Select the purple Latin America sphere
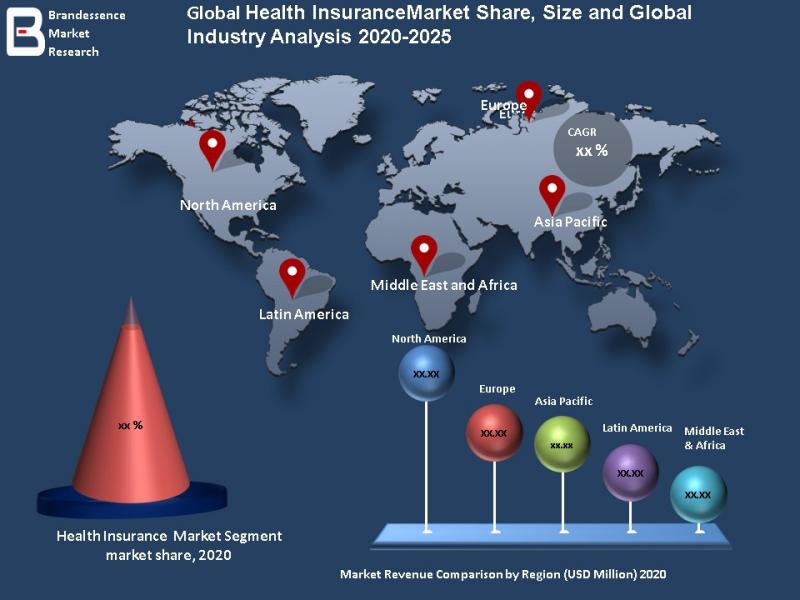 coord(631,472)
